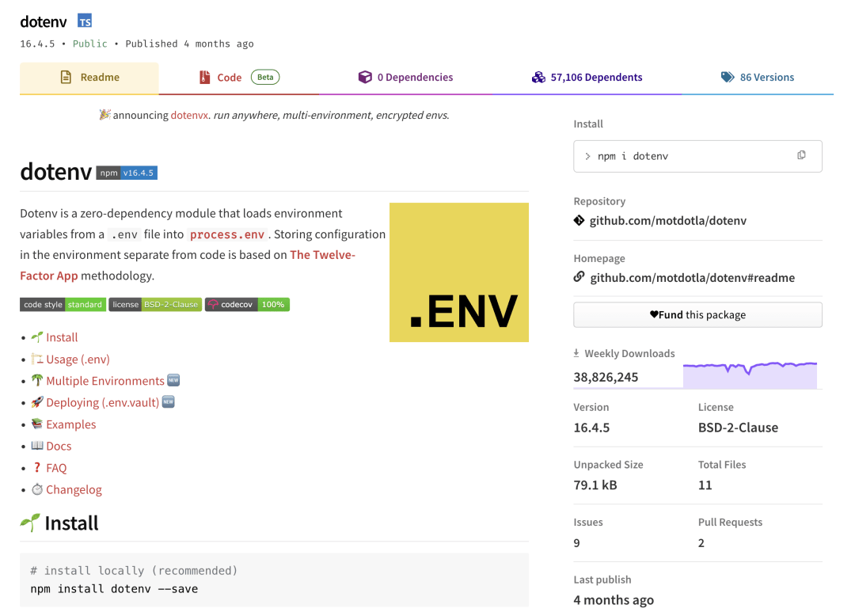
Task: Open the dotenvx announcement link
Action: 189,116
